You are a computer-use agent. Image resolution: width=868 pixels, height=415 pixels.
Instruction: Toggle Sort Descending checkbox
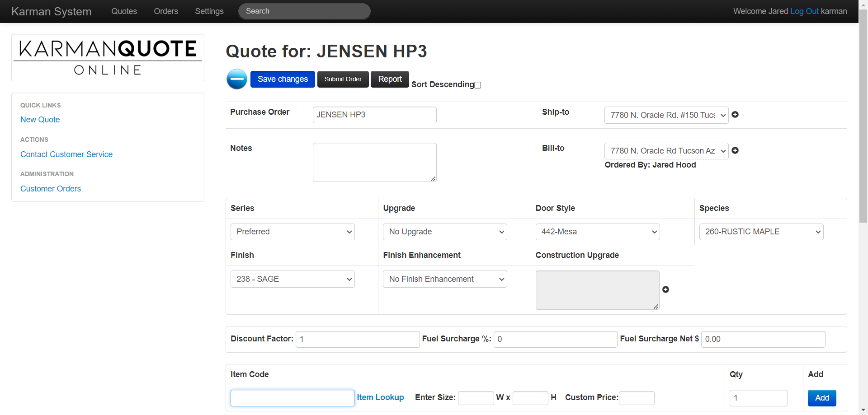[x=478, y=85]
